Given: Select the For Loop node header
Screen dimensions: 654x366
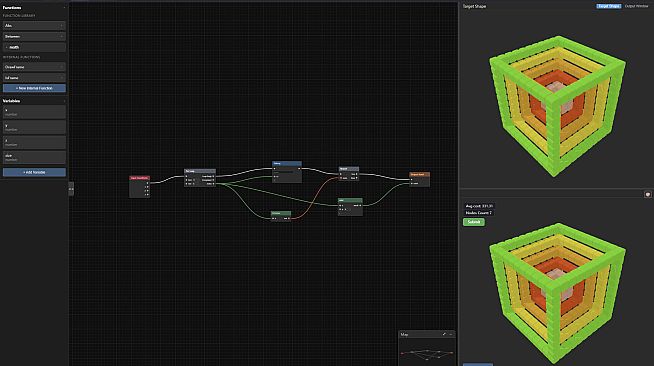Looking at the screenshot, I should 200,171.
